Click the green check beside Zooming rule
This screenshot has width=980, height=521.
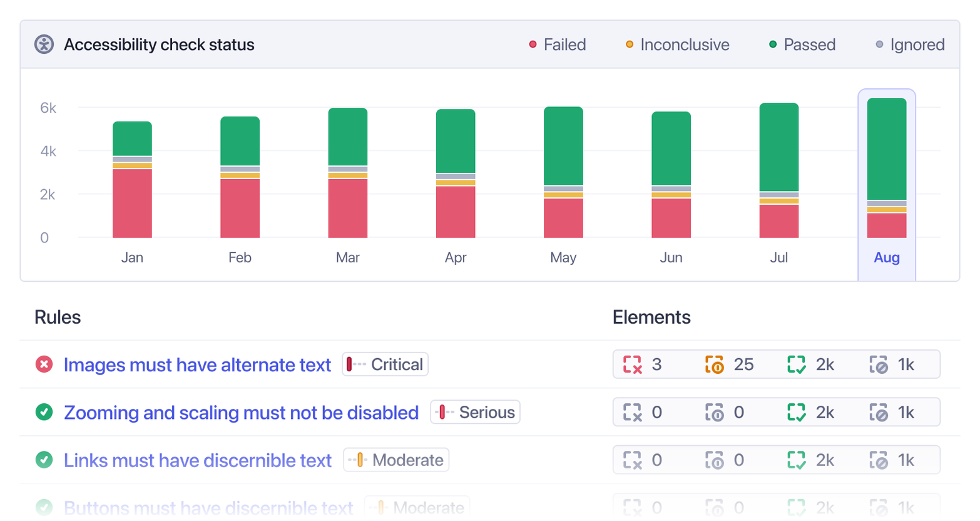43,413
